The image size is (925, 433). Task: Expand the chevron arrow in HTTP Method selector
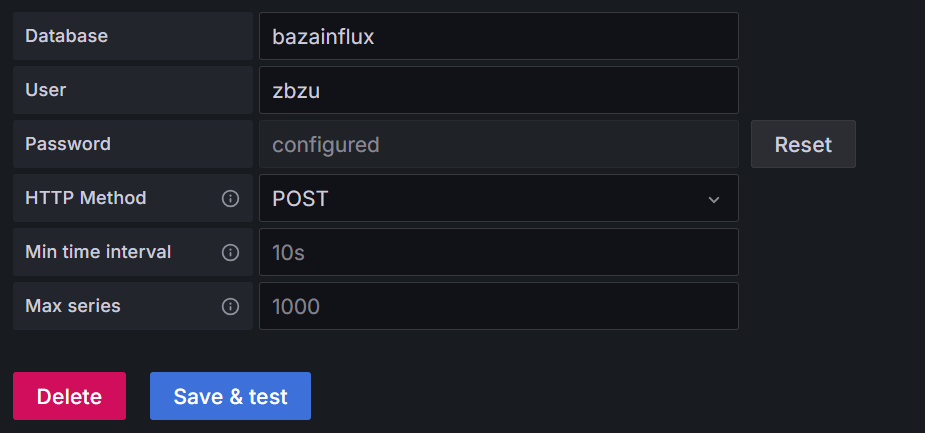714,200
